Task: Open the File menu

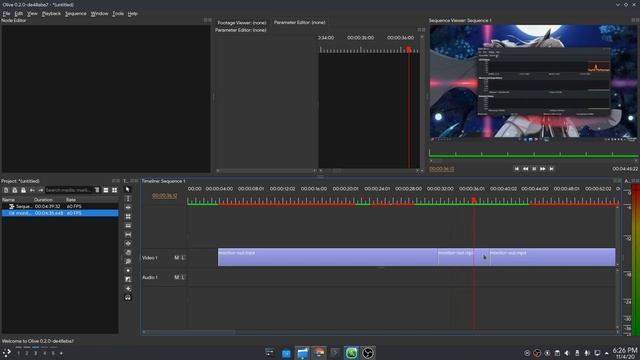Action: point(7,13)
